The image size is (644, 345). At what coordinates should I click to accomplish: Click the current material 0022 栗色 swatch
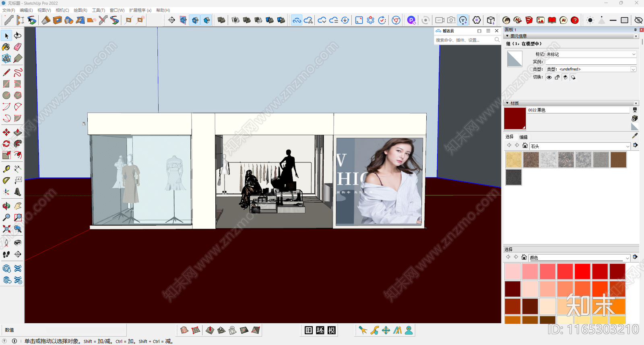click(515, 119)
